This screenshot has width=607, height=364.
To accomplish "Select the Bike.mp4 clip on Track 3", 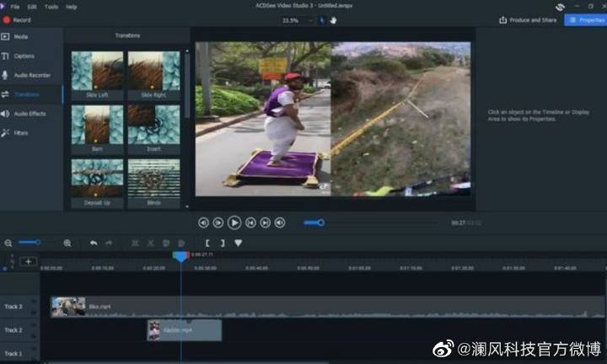I will tap(327, 307).
